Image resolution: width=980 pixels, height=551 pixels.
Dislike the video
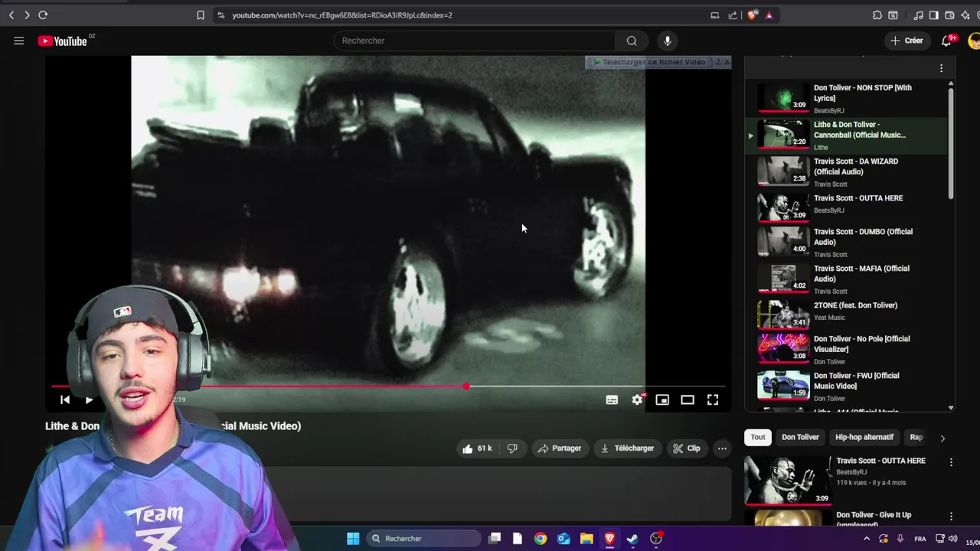[x=512, y=448]
